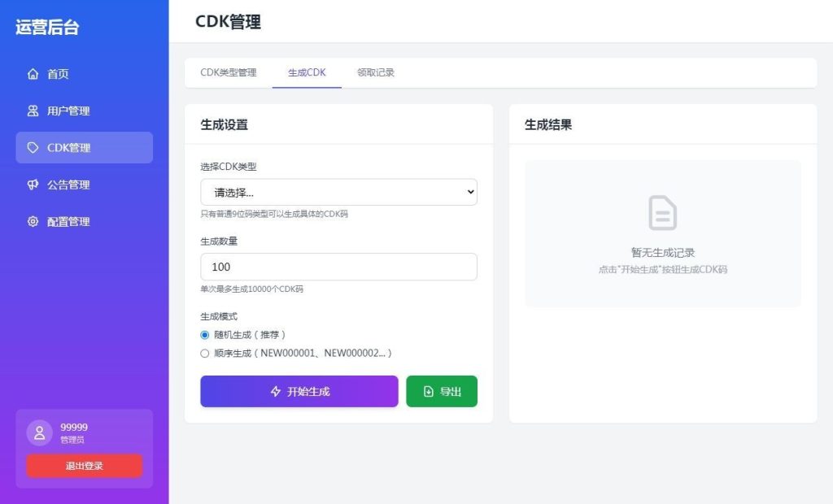Click the 用户管理 user icon
This screenshot has height=504, width=833.
(x=33, y=111)
